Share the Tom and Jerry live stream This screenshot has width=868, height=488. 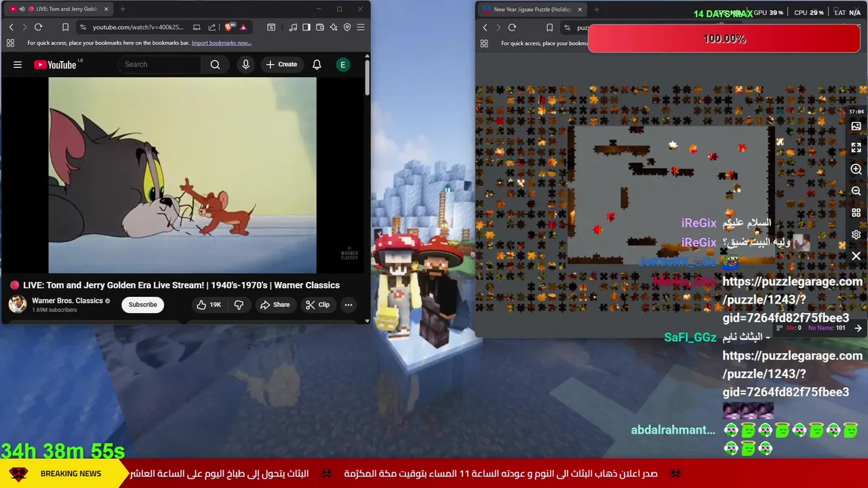pos(275,305)
